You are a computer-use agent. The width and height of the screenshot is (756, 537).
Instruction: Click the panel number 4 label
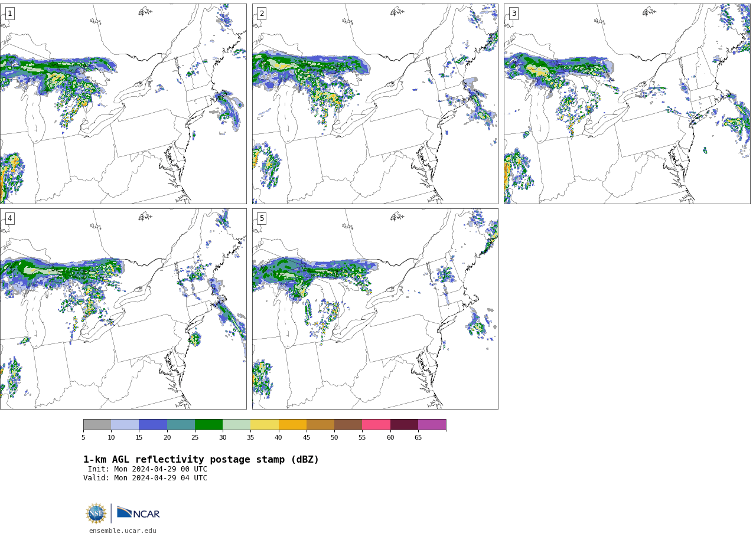click(x=9, y=218)
